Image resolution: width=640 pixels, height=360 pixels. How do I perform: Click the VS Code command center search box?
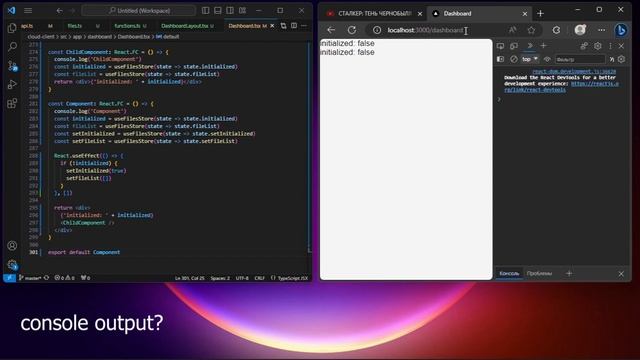click(x=139, y=11)
